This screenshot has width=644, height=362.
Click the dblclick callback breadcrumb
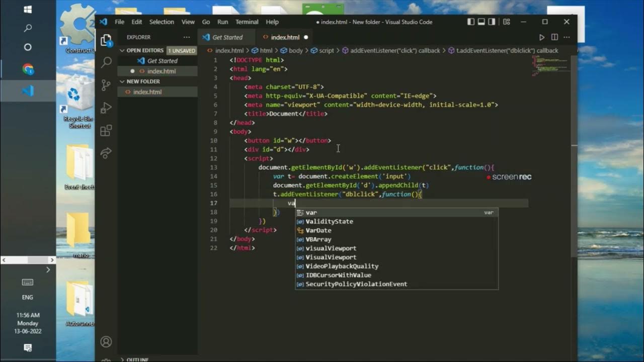(x=503, y=50)
